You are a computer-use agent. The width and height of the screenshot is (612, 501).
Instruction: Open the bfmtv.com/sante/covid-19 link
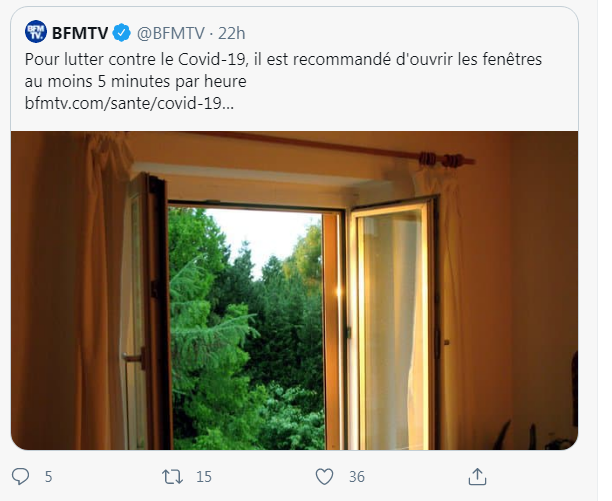(129, 103)
